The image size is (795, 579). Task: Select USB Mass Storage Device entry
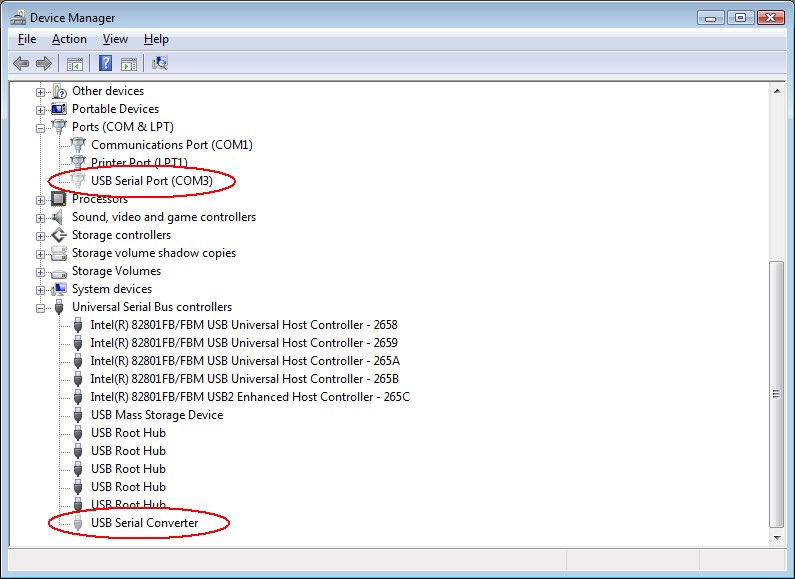[x=156, y=415]
